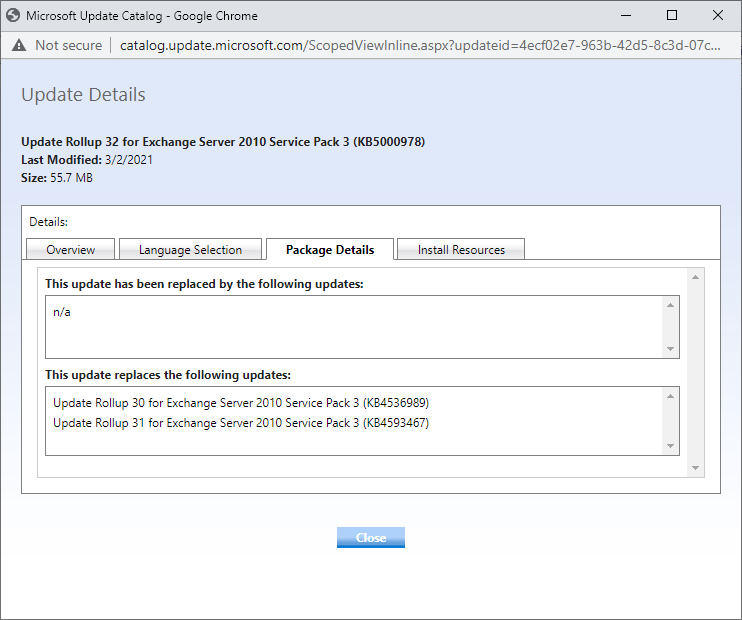Screen dimensions: 742x620
Task: Select Update Rollup 31 (KB4593467) entry
Action: [241, 423]
